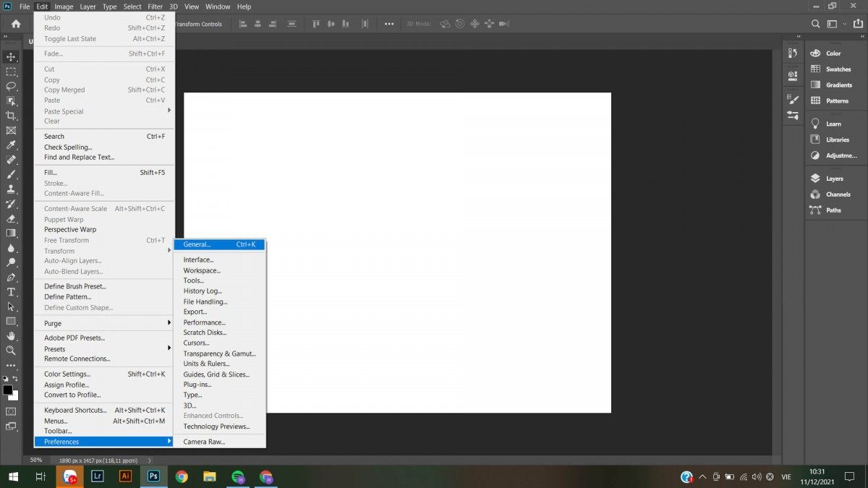Select the Clone Stamp tool
This screenshot has height=488, width=868.
(x=11, y=189)
